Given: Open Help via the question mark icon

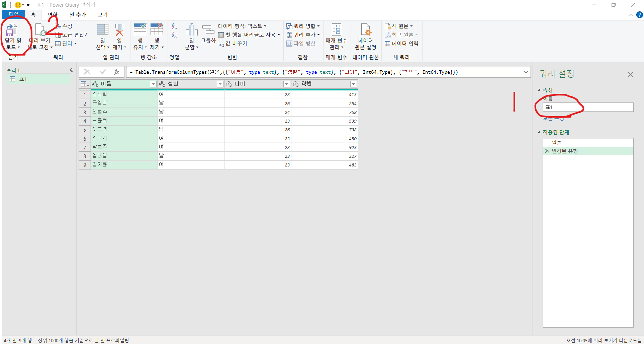Looking at the screenshot, I should coord(639,15).
